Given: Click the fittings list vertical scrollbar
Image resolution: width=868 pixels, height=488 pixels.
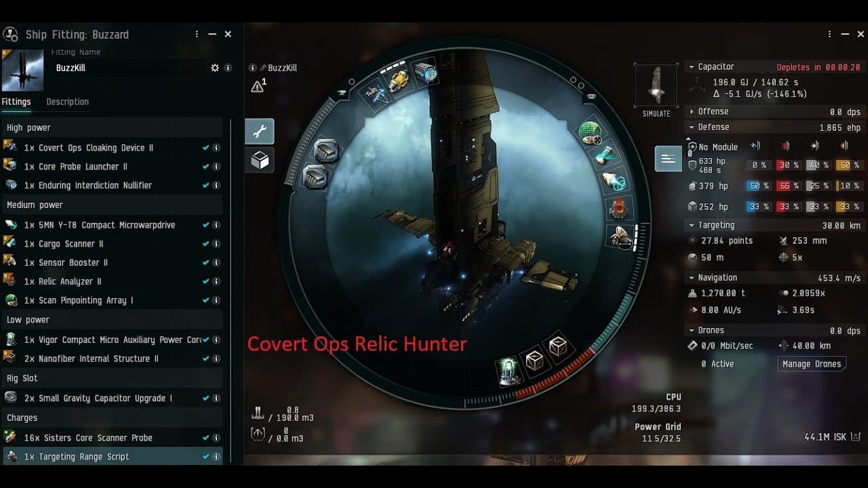Looking at the screenshot, I should click(231, 291).
